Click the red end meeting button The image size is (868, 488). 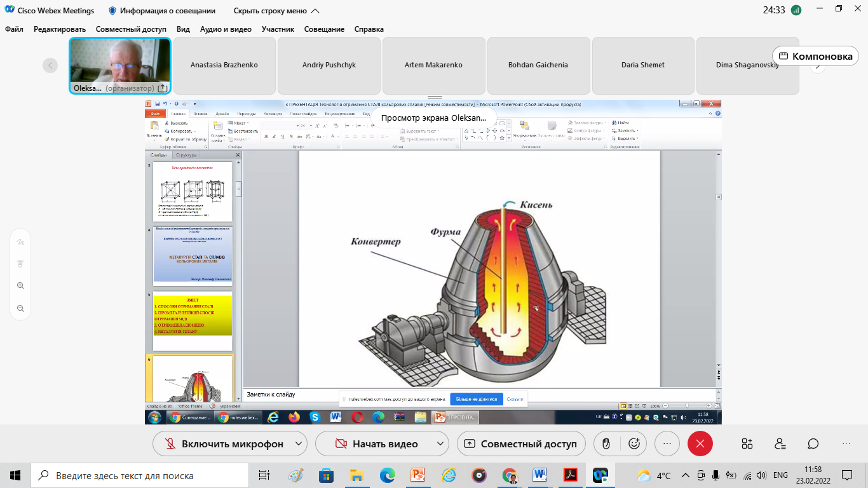[x=700, y=444]
